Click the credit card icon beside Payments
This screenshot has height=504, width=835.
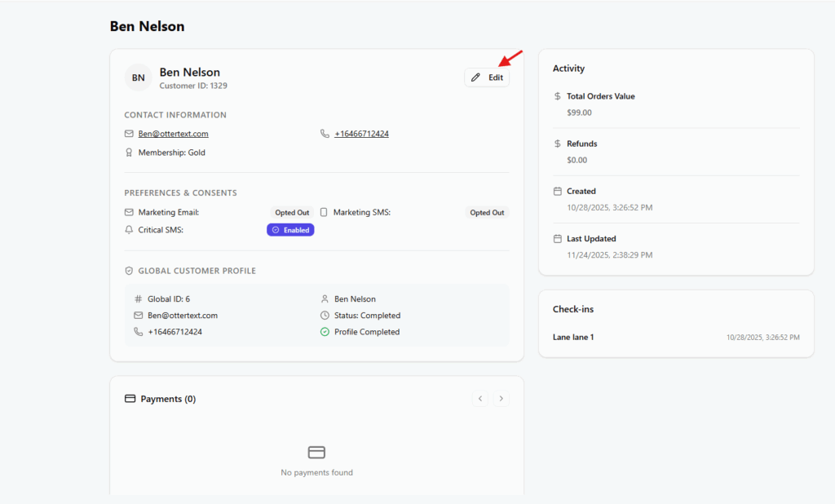(x=130, y=399)
